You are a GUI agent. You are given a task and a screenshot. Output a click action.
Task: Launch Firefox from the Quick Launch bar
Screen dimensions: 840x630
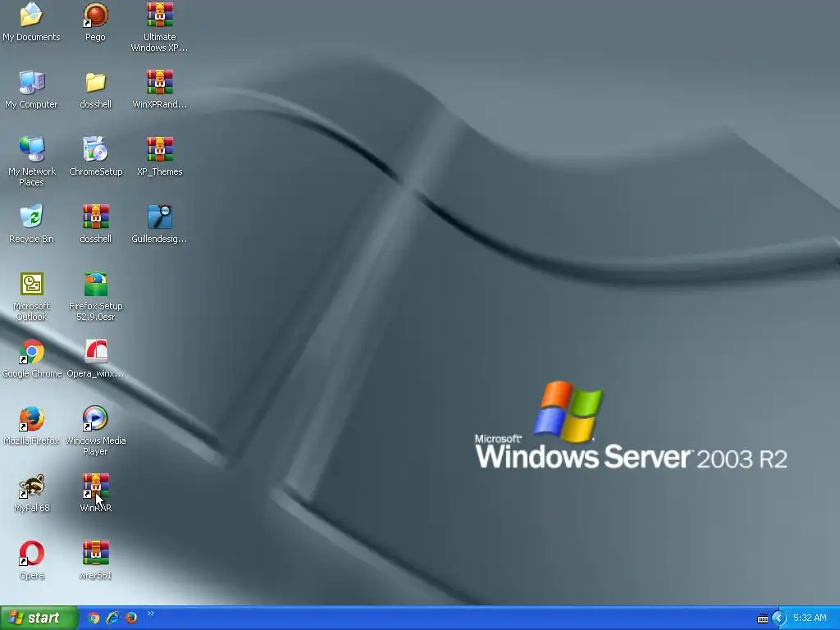coord(131,619)
